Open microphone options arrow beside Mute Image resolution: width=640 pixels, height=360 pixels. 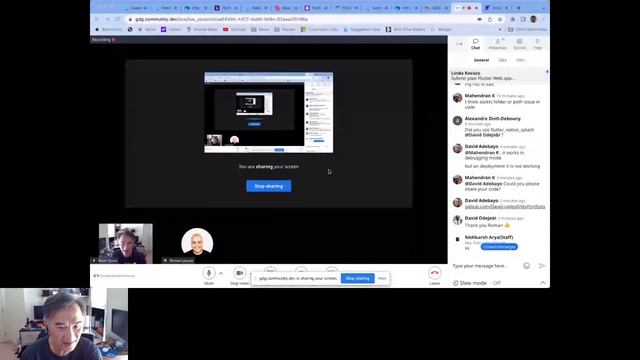pos(221,273)
